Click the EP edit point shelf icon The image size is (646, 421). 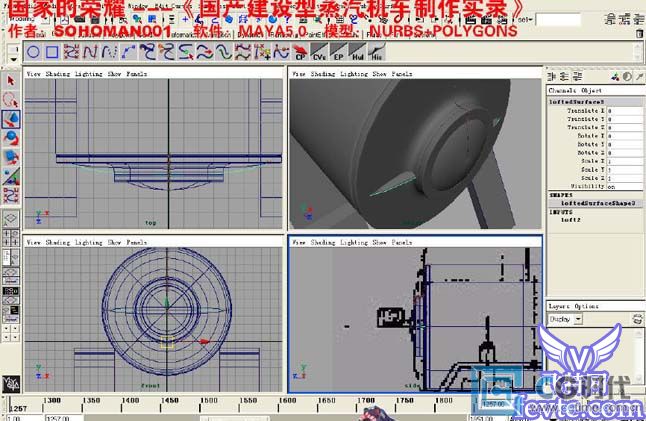[x=338, y=52]
